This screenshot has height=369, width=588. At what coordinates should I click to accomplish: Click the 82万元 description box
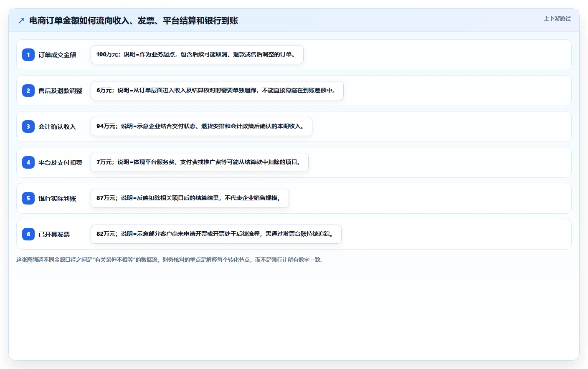click(216, 234)
